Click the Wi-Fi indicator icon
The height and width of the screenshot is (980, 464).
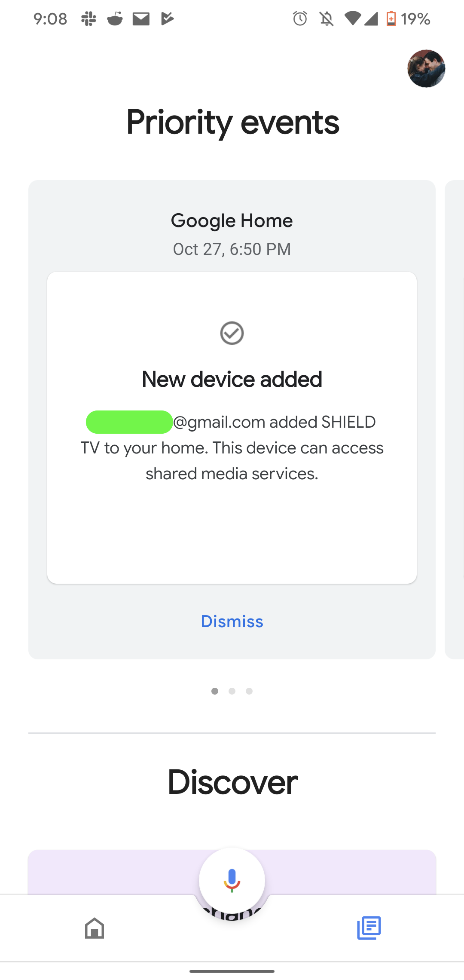pyautogui.click(x=353, y=18)
